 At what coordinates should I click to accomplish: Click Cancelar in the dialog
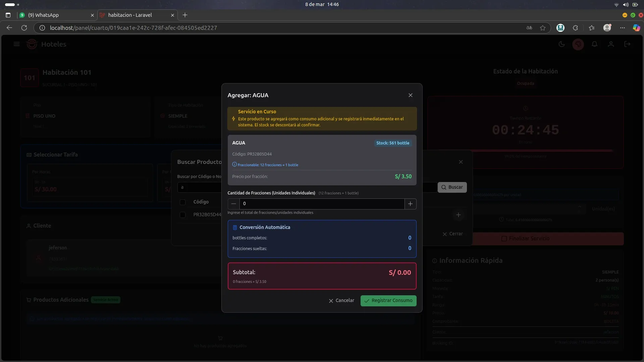pos(341,301)
